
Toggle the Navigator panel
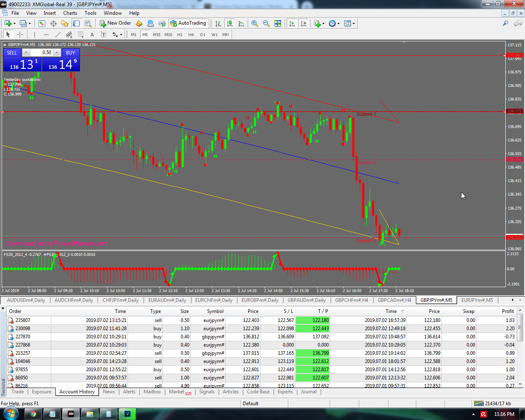65,23
